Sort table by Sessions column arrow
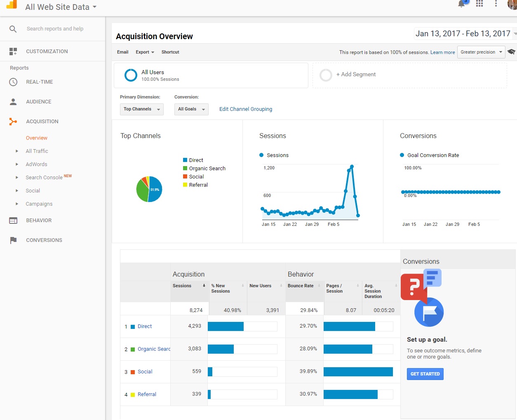Image resolution: width=517 pixels, height=420 pixels. tap(204, 286)
